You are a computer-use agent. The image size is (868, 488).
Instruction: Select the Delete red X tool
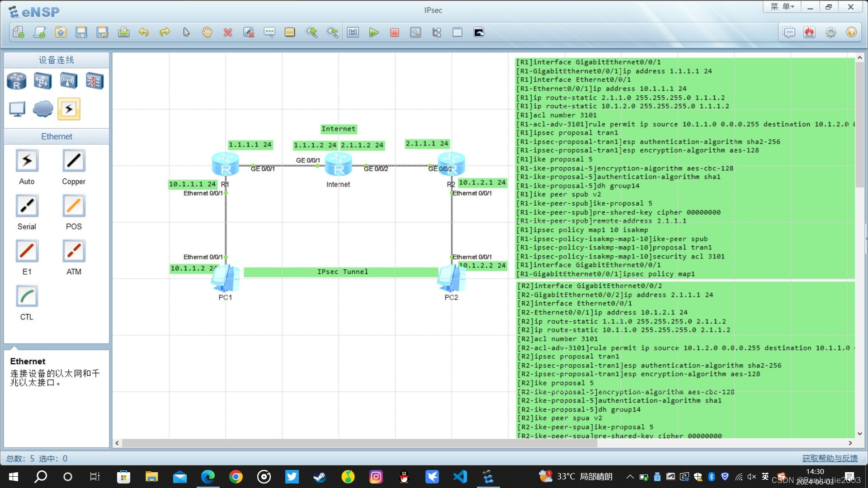[228, 33]
